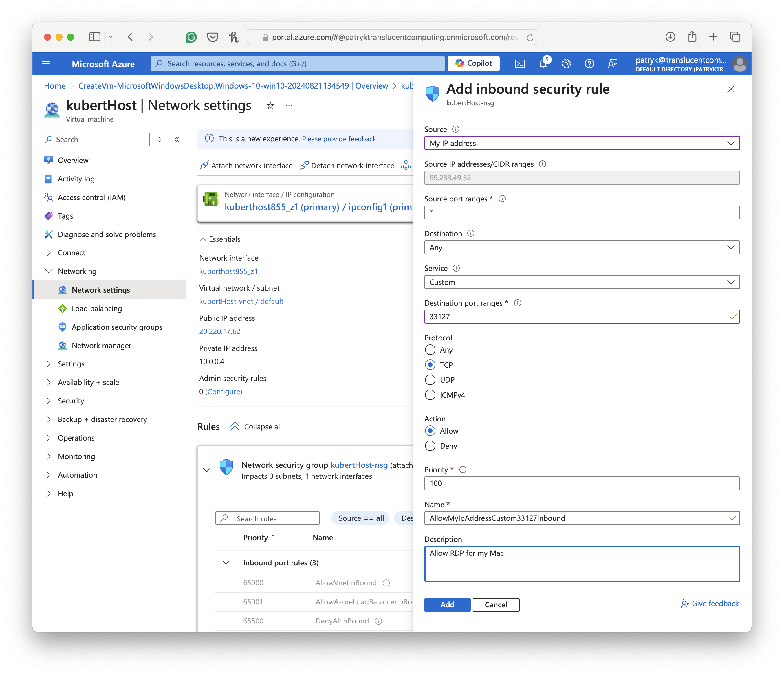Click the Copilot button

473,64
